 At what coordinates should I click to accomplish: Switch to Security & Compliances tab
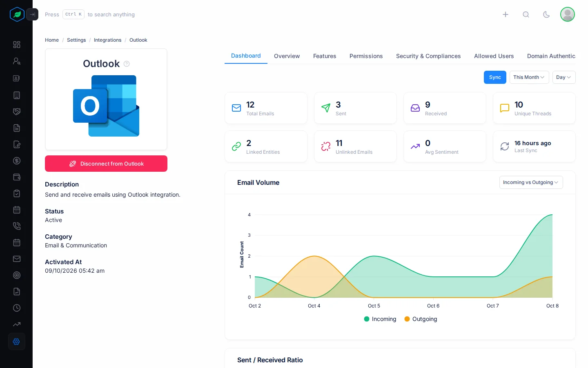pyautogui.click(x=428, y=56)
